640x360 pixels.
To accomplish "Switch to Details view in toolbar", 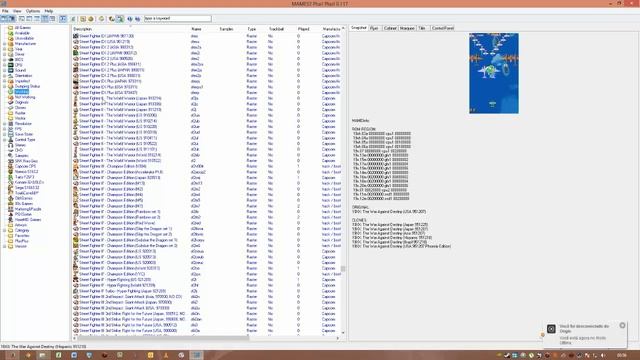I will point(45,19).
